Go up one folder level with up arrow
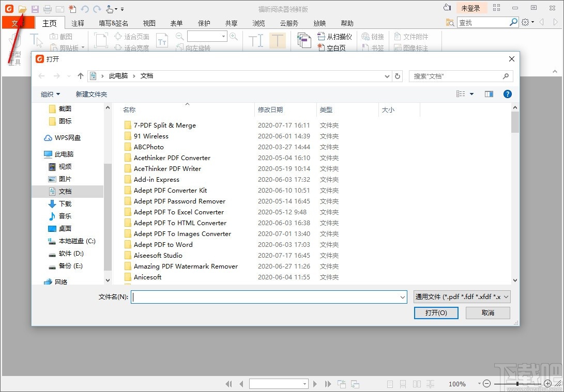 (81, 76)
